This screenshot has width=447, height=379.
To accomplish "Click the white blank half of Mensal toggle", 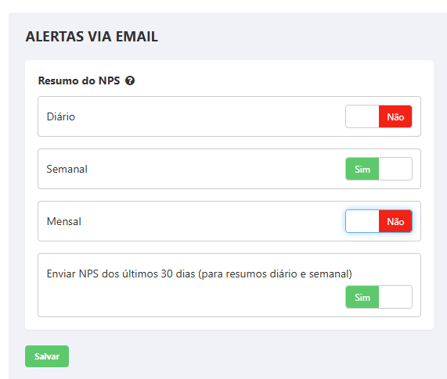I will point(362,221).
